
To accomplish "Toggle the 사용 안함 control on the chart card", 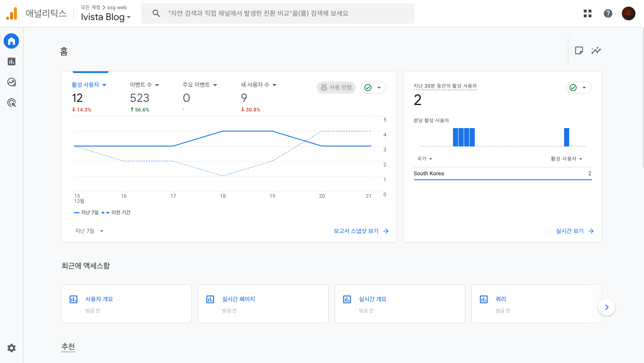I will coord(336,87).
